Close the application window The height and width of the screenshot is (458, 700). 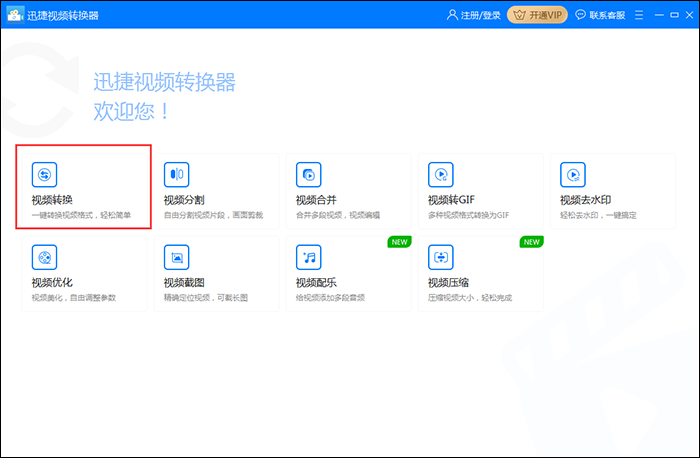tap(689, 15)
